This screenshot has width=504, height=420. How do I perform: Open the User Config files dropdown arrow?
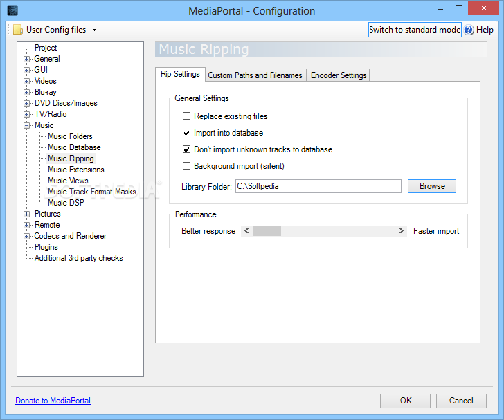(94, 30)
